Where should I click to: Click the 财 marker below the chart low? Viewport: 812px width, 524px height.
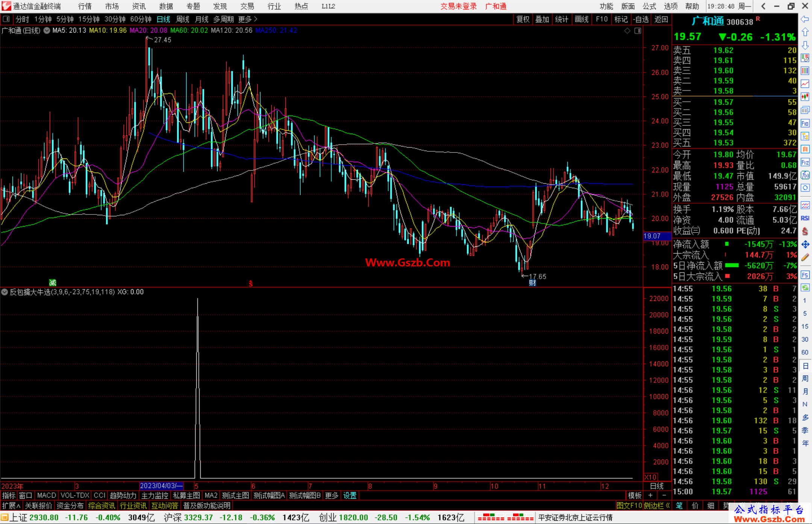pos(532,283)
